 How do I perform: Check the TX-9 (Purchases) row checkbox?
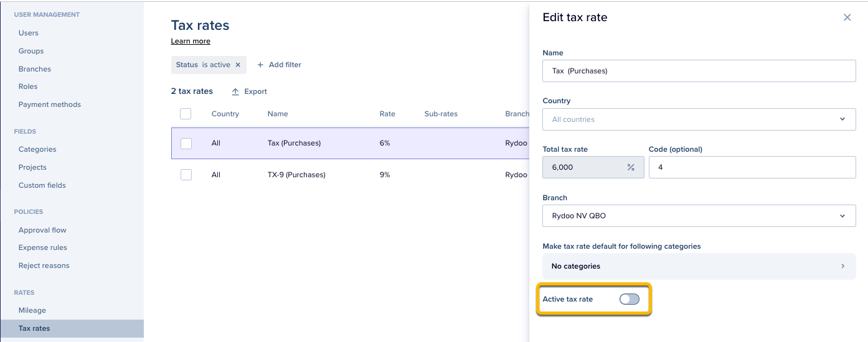[x=186, y=175]
